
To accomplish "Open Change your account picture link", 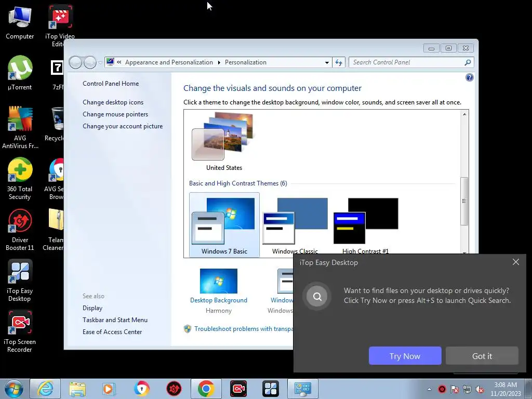I will click(x=123, y=126).
